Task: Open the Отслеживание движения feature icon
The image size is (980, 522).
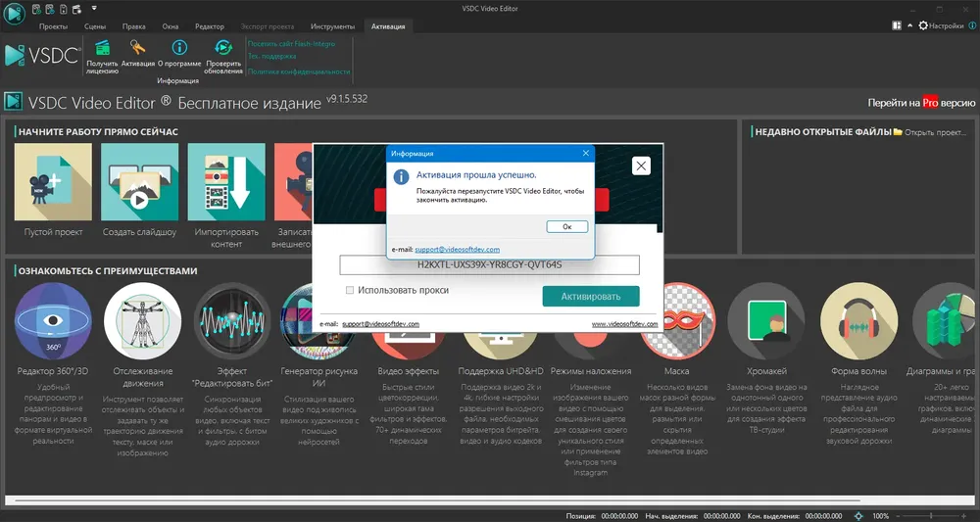Action: pos(142,321)
